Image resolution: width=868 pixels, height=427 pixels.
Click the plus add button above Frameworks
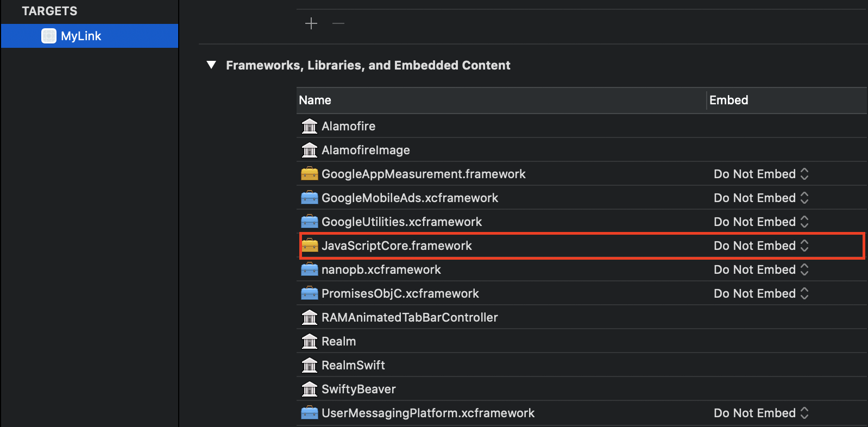pos(311,23)
